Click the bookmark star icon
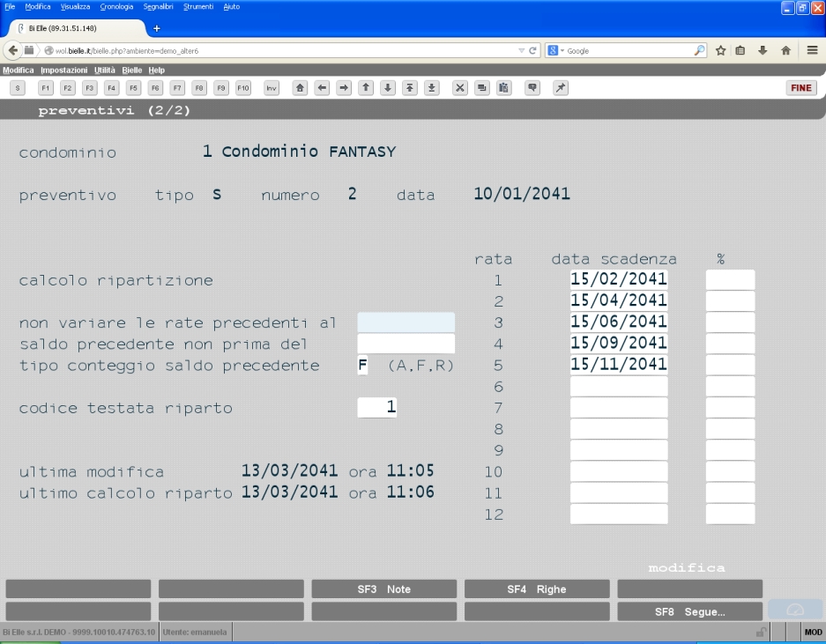Viewport: 826px width, 644px height. pyautogui.click(x=720, y=50)
